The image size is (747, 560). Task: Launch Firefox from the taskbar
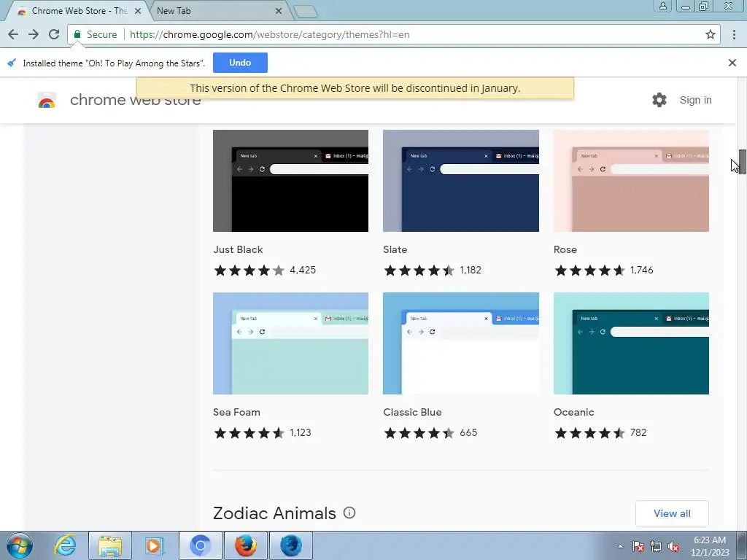click(x=246, y=545)
